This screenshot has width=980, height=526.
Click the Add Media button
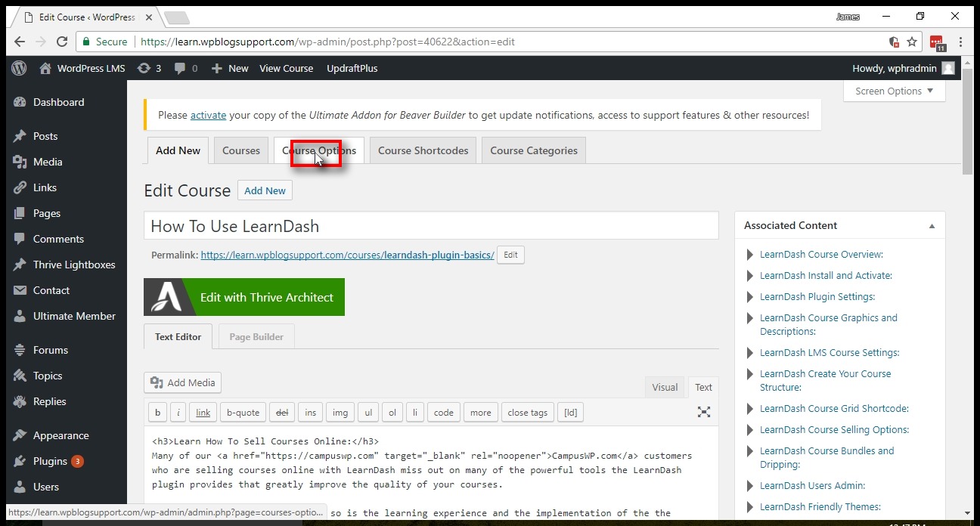[x=182, y=382]
